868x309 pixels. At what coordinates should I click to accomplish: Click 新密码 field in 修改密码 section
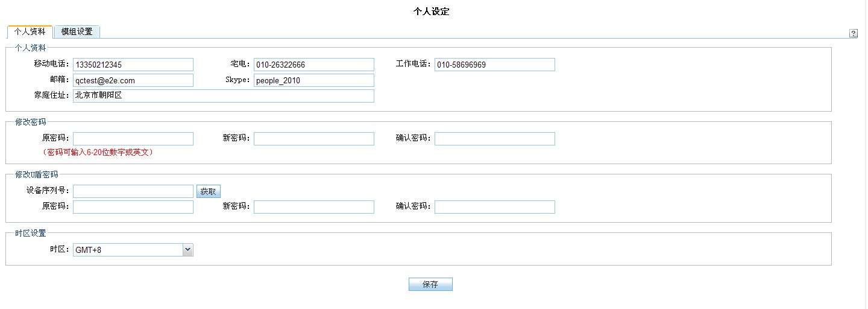(313, 139)
